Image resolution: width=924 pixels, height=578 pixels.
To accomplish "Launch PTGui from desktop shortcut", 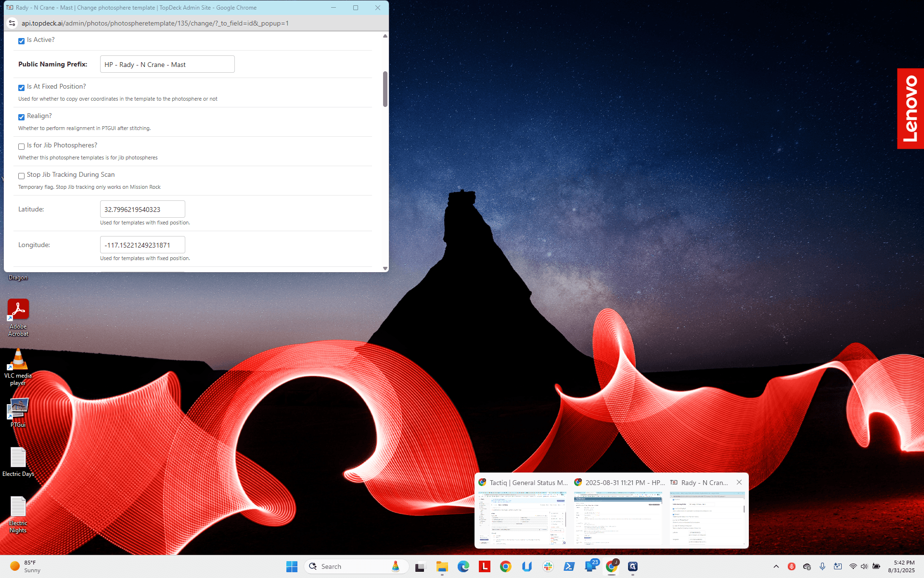I will click(18, 413).
